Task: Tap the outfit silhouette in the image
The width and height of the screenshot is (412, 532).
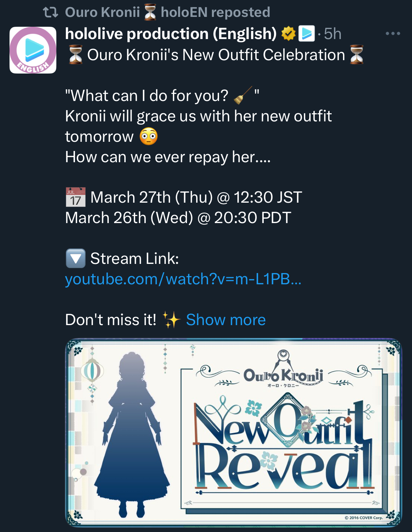Action: click(x=132, y=435)
